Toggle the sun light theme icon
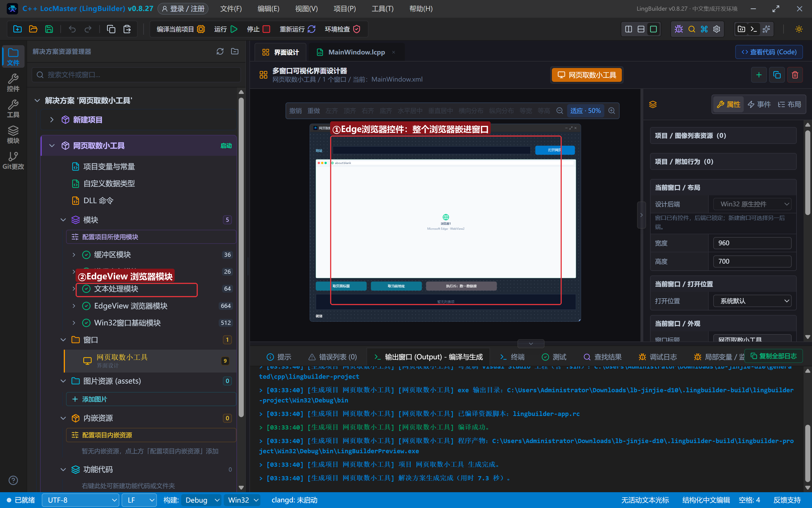 (x=799, y=29)
